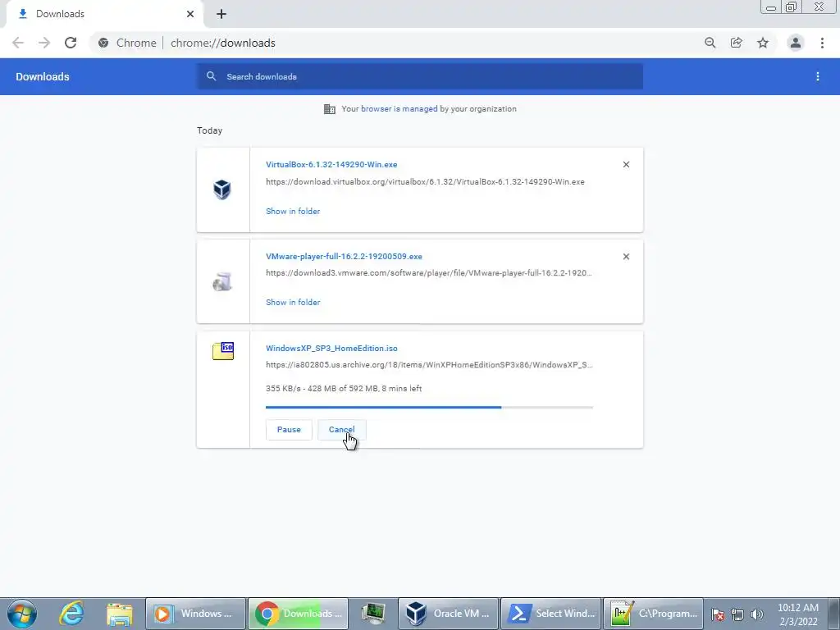Image resolution: width=840 pixels, height=630 pixels.
Task: Open the Task Manager monitor taskbar icon
Action: [373, 614]
